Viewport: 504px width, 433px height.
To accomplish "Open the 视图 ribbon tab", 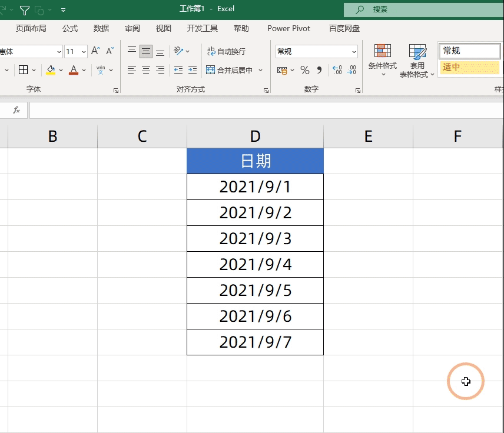I will [x=163, y=28].
